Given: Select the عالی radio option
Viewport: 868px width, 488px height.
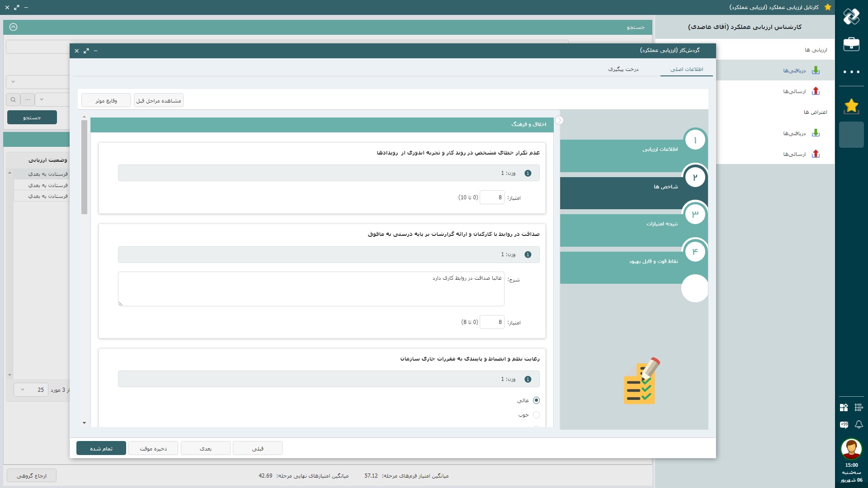Looking at the screenshot, I should 536,400.
